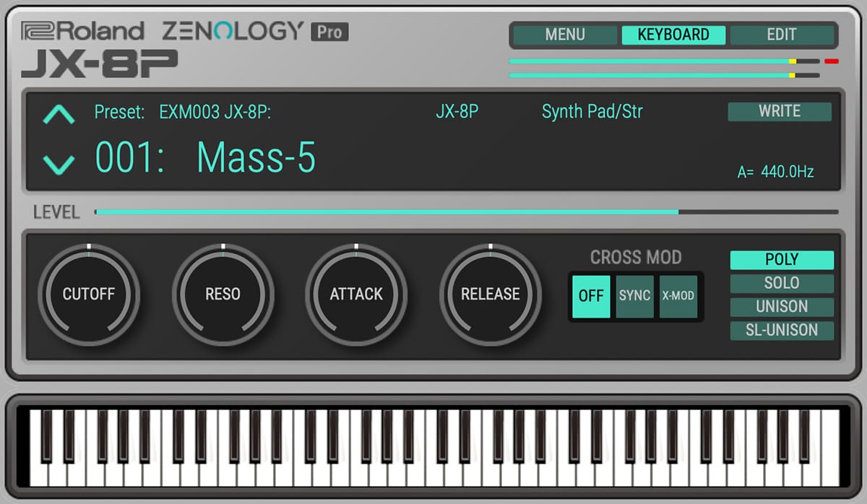
Task: Switch to SOLO voice mode
Action: tap(781, 283)
